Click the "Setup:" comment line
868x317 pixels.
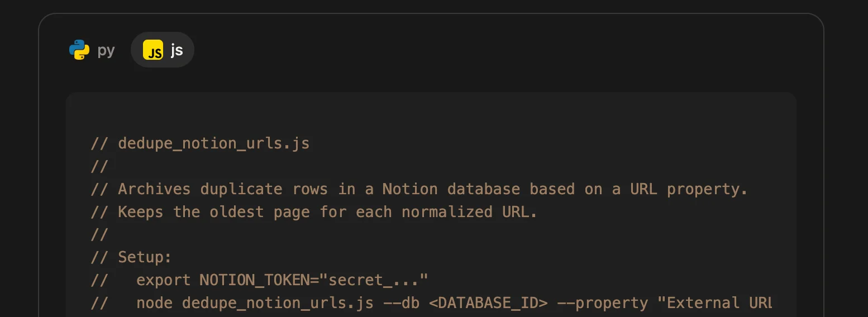(x=144, y=257)
